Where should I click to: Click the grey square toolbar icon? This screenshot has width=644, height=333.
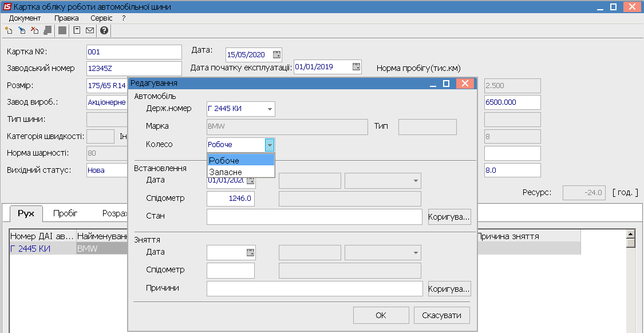pos(62,30)
